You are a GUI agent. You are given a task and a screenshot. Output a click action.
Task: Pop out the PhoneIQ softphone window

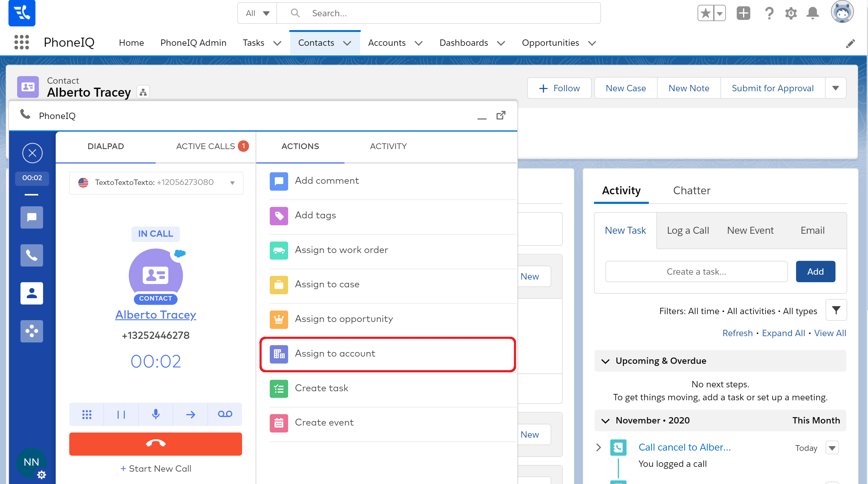point(501,116)
